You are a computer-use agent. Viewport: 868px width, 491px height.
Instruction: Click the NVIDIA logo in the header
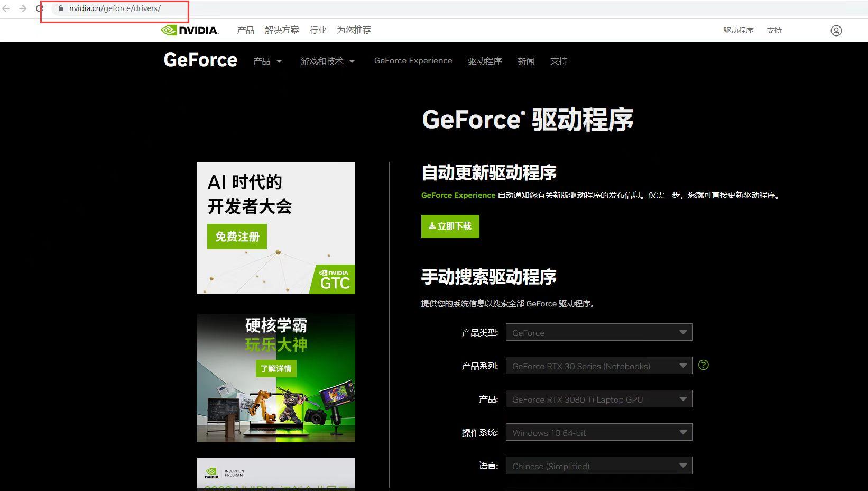(x=189, y=30)
